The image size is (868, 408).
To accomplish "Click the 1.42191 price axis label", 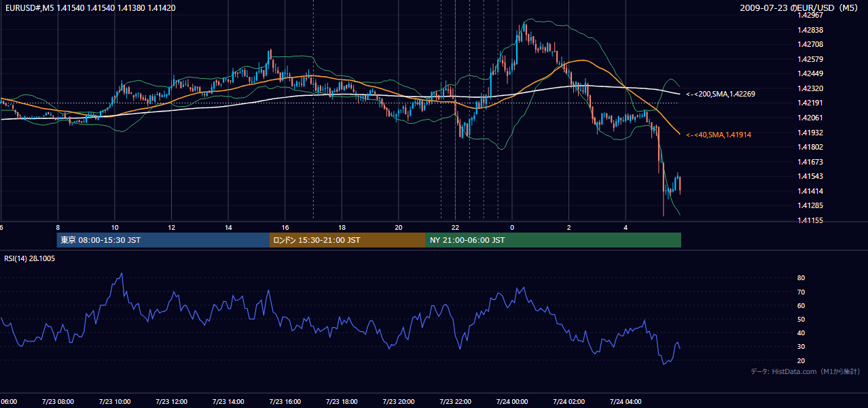I will (x=811, y=103).
